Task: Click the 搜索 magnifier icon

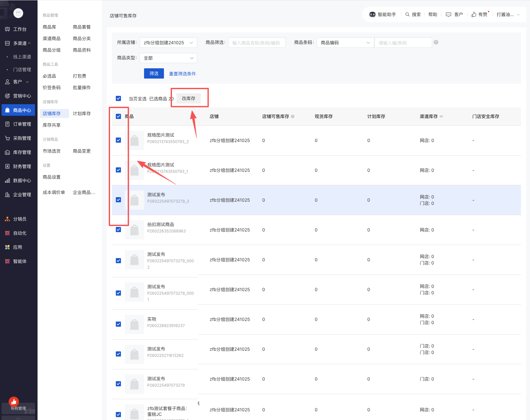Action: 407,14
